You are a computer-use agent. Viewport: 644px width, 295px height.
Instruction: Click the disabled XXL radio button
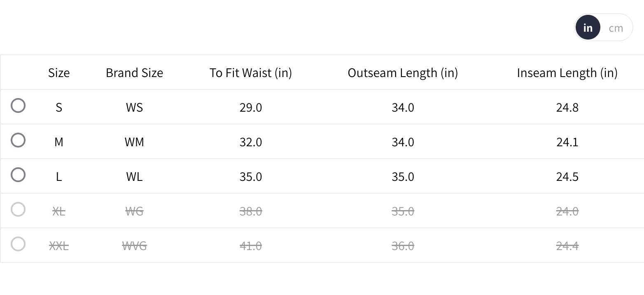18,244
